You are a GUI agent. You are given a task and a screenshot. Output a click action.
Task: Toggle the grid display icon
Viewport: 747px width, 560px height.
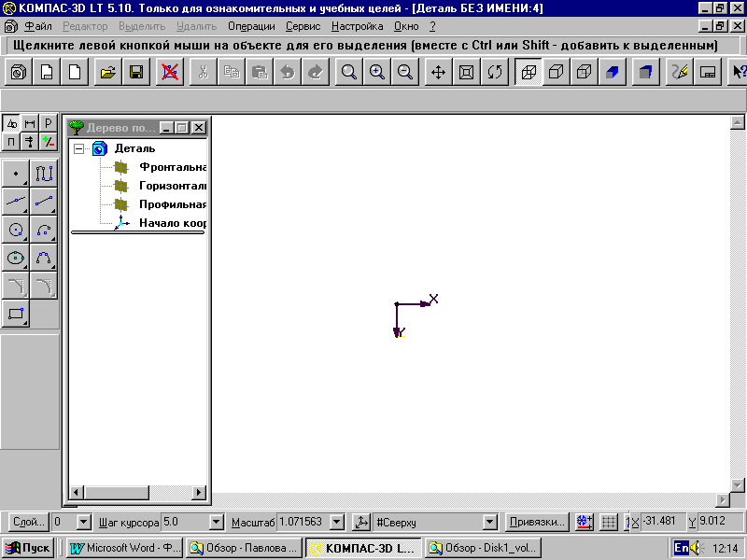click(609, 523)
